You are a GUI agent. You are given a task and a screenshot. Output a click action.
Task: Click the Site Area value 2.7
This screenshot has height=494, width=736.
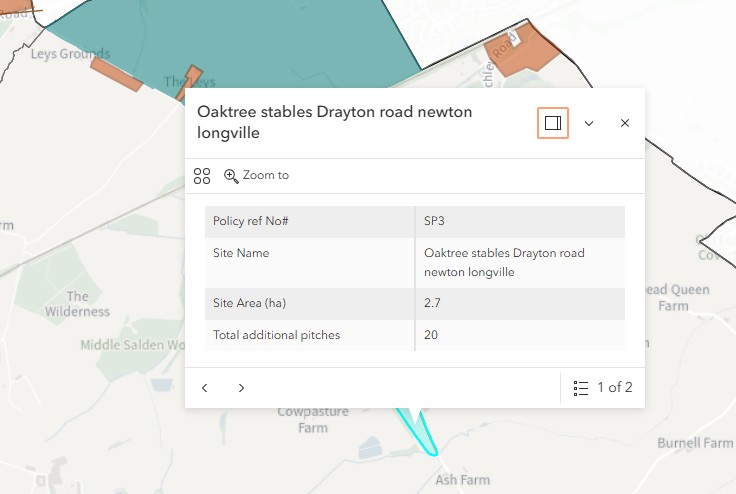tap(432, 303)
